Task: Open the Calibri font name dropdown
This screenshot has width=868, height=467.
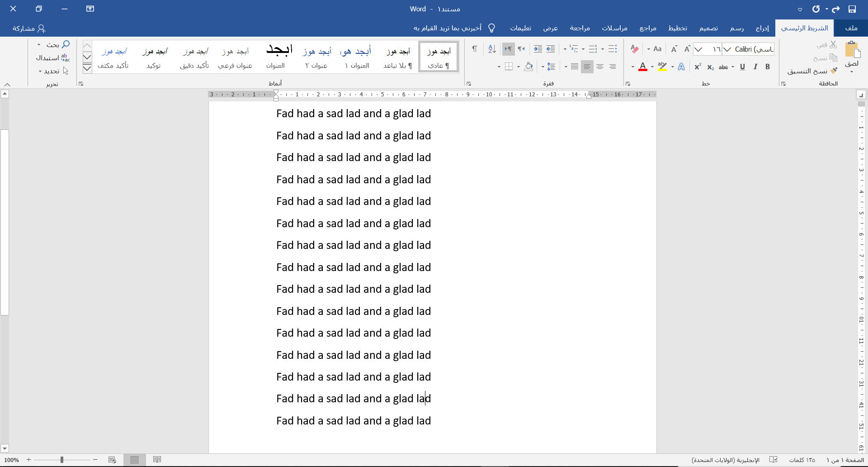Action: click(727, 49)
